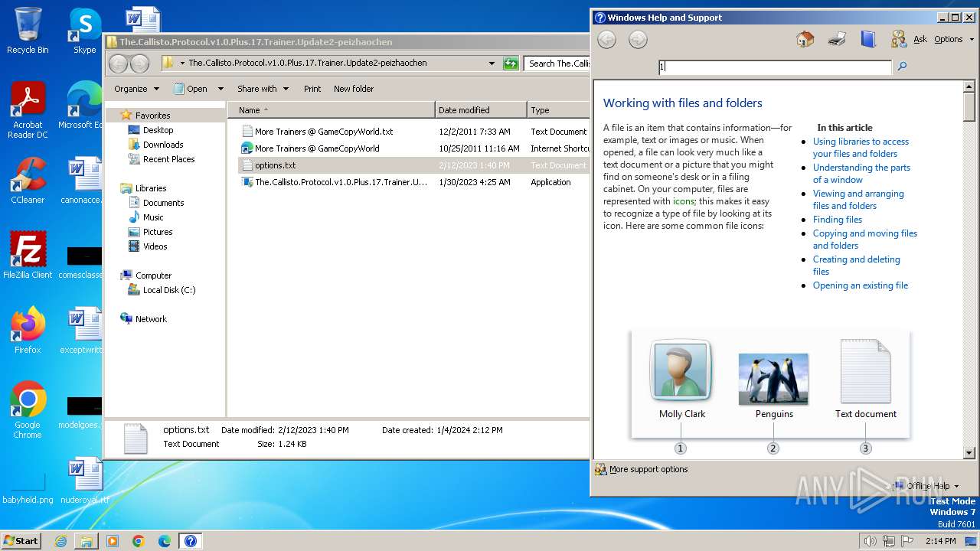Click the Help home icon

tap(805, 39)
